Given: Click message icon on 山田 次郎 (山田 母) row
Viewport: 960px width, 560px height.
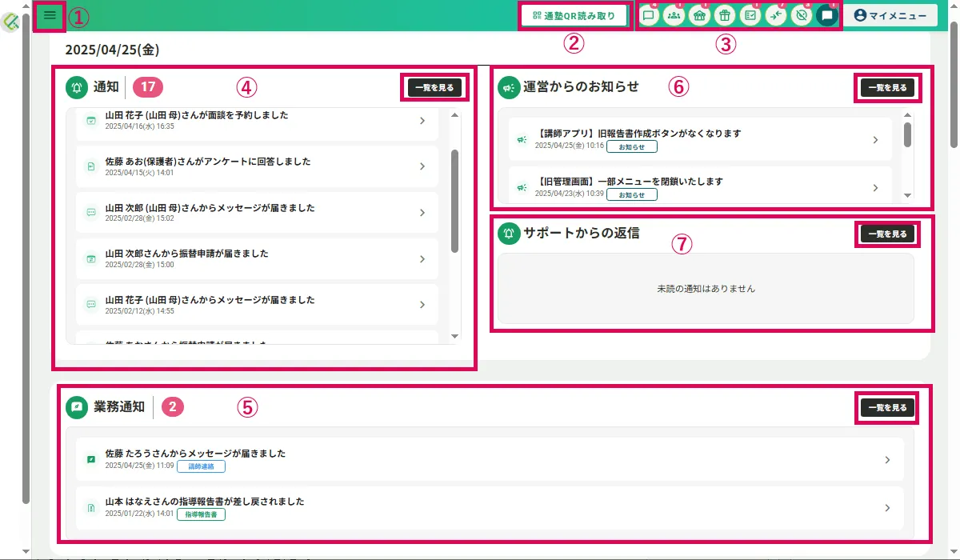Looking at the screenshot, I should coord(91,213).
